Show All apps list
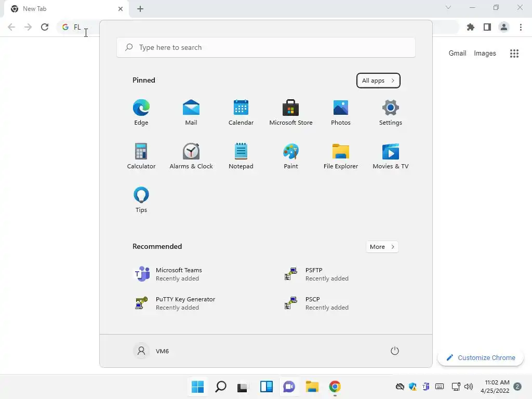The image size is (532, 399). [378, 81]
